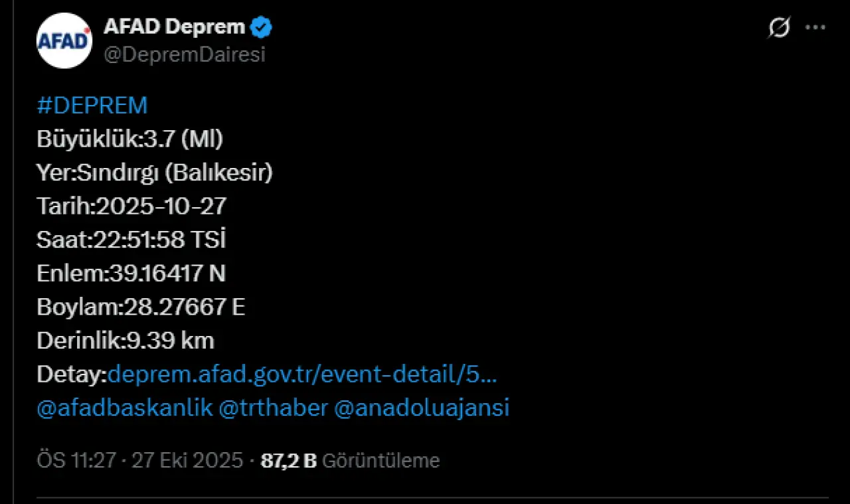
Task: Open the #DEPREM hashtag
Action: click(92, 106)
